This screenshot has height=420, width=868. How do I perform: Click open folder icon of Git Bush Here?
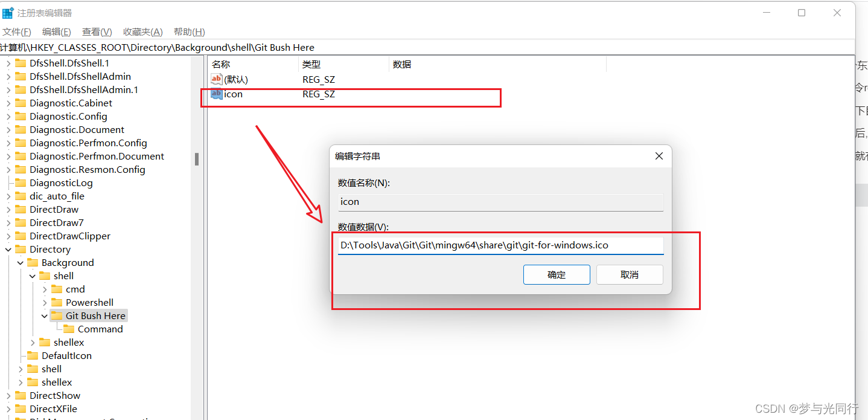pyautogui.click(x=57, y=315)
